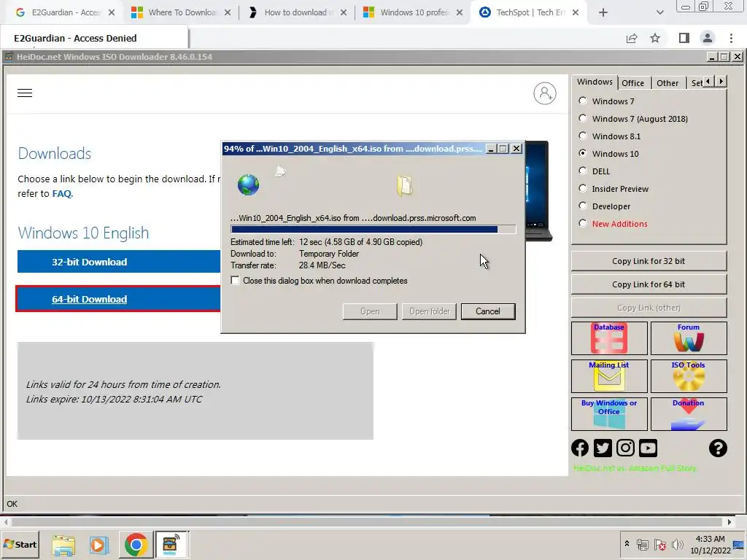Click Copy Link for 32 bit
Screen dimensions: 747x560
click(x=649, y=261)
